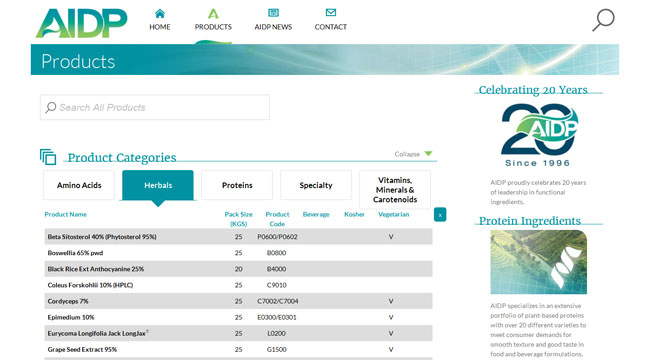Select Epimedium 10% product

(x=238, y=317)
